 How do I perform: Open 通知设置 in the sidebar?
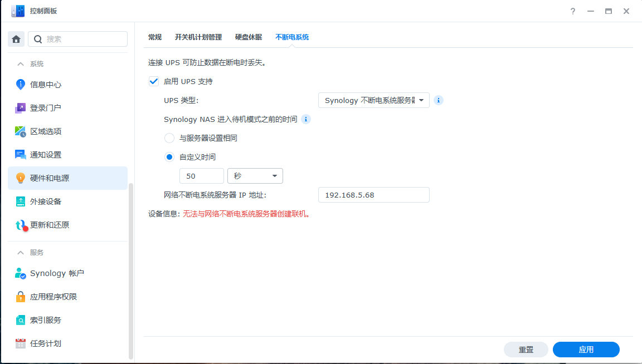[x=47, y=155]
